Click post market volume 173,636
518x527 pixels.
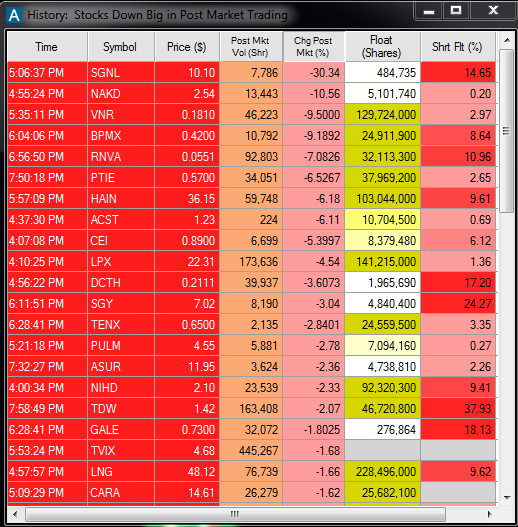(251, 261)
